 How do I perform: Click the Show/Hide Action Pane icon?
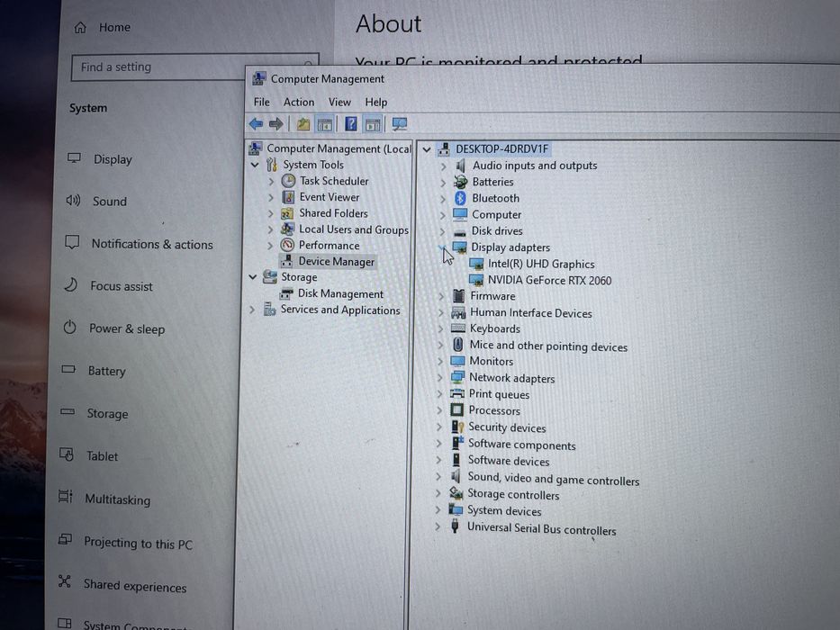click(x=373, y=125)
